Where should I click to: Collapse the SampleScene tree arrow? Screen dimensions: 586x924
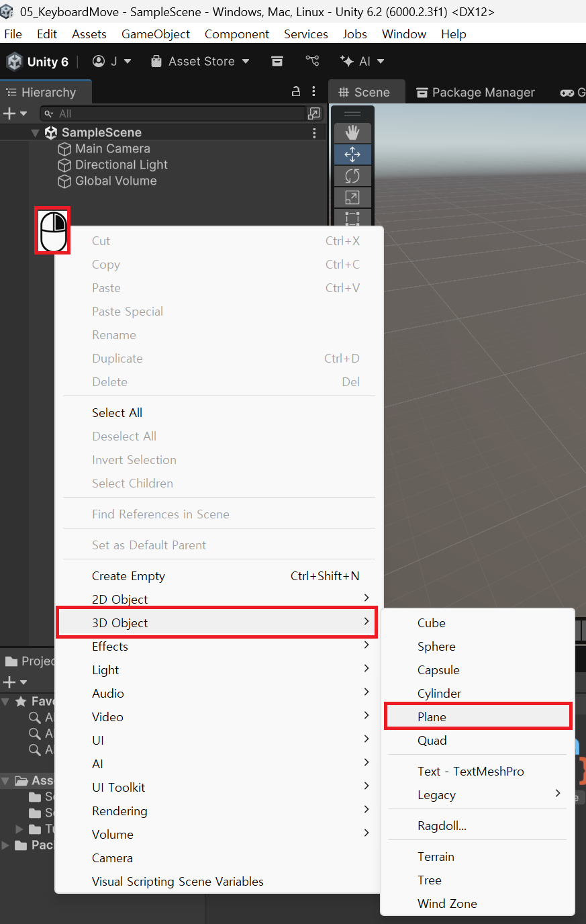35,133
